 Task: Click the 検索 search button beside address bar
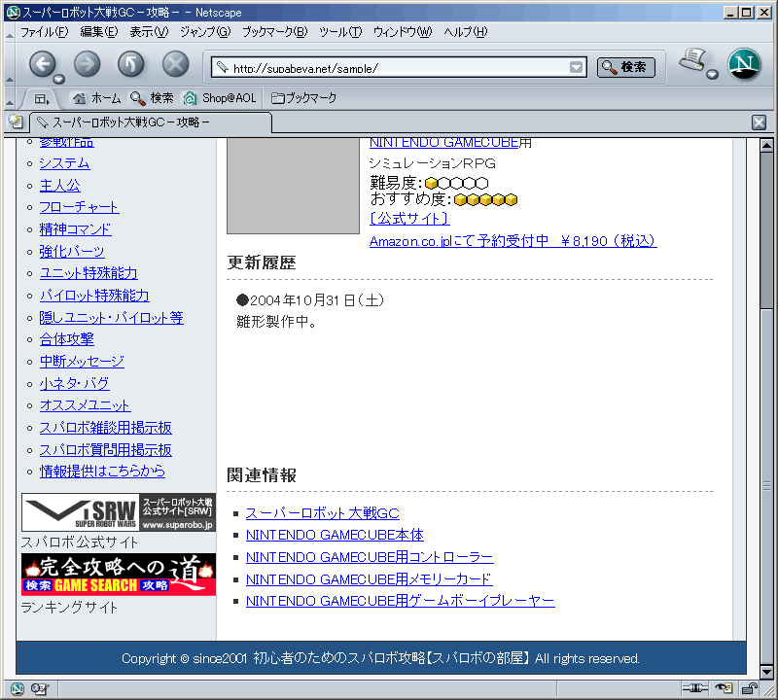point(625,67)
